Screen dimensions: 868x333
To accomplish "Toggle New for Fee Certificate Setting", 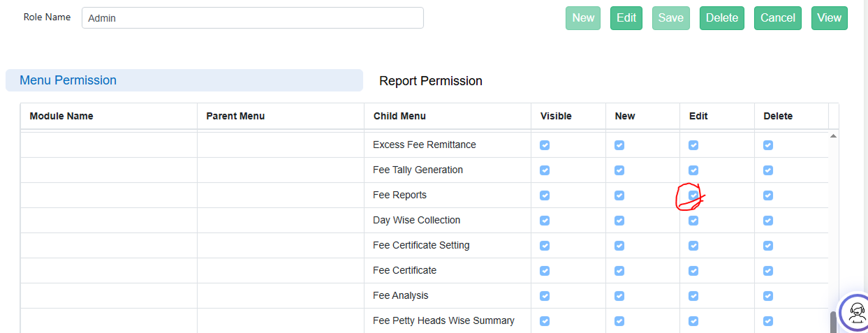I will [619, 246].
